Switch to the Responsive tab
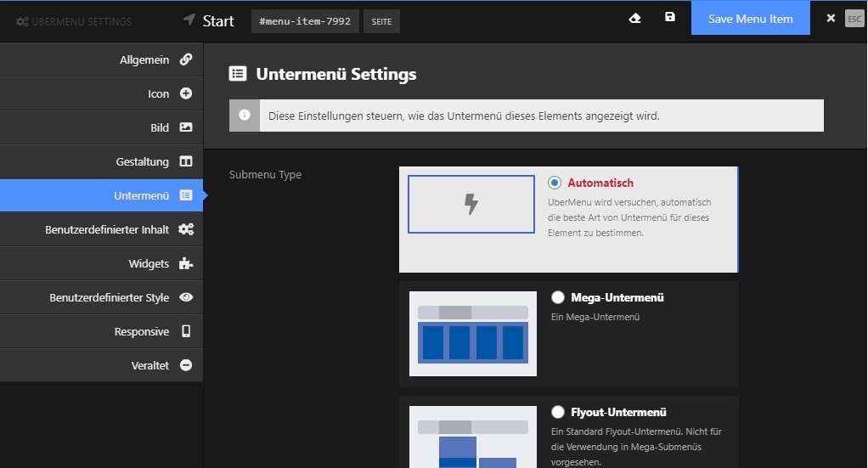The height and width of the screenshot is (468, 868). [x=101, y=331]
